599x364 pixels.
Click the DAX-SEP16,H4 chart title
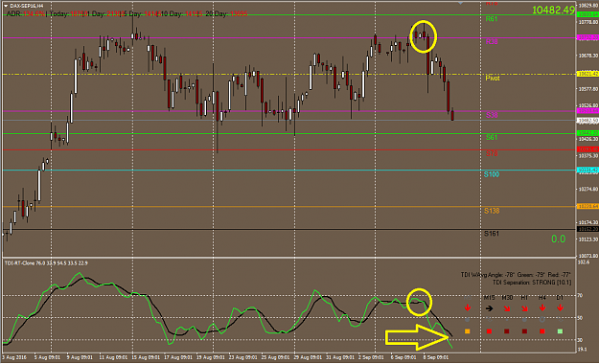coord(26,6)
